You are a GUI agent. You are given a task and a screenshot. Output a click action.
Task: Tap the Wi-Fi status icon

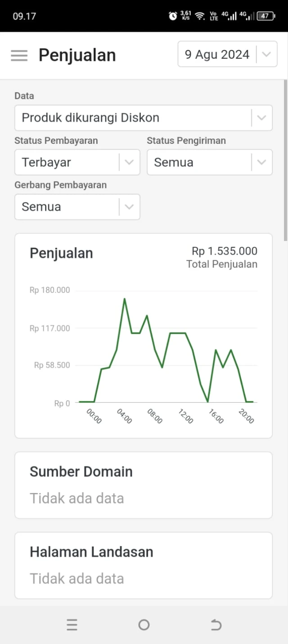tap(200, 16)
